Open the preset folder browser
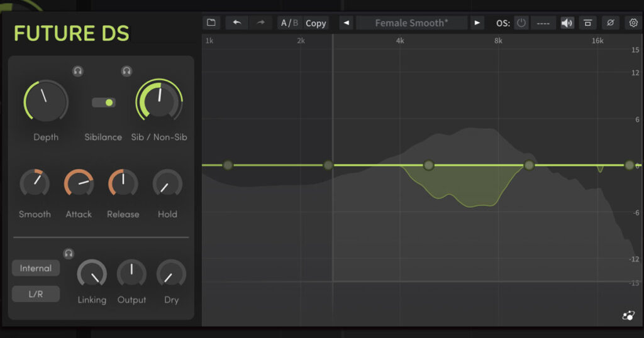644x338 pixels. click(211, 23)
